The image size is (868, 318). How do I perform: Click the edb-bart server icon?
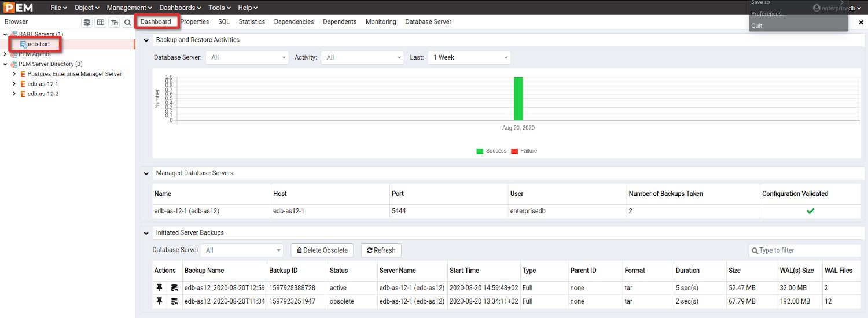click(23, 45)
